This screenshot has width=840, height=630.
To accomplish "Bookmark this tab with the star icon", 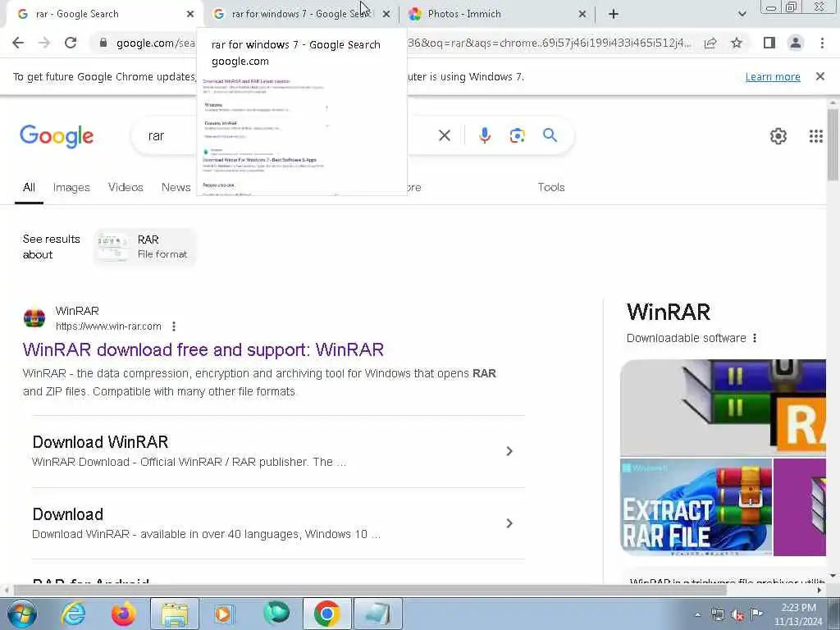I will pos(737,43).
